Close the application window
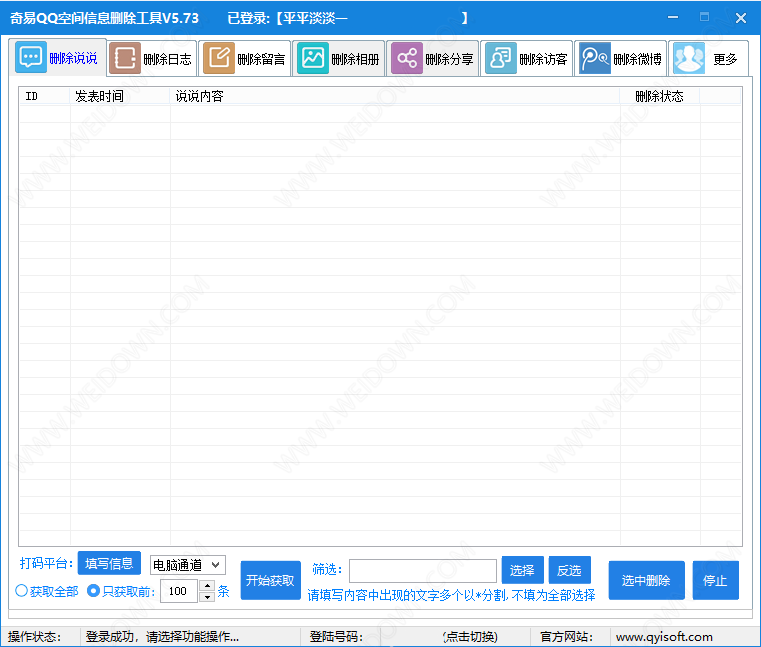 tap(741, 18)
